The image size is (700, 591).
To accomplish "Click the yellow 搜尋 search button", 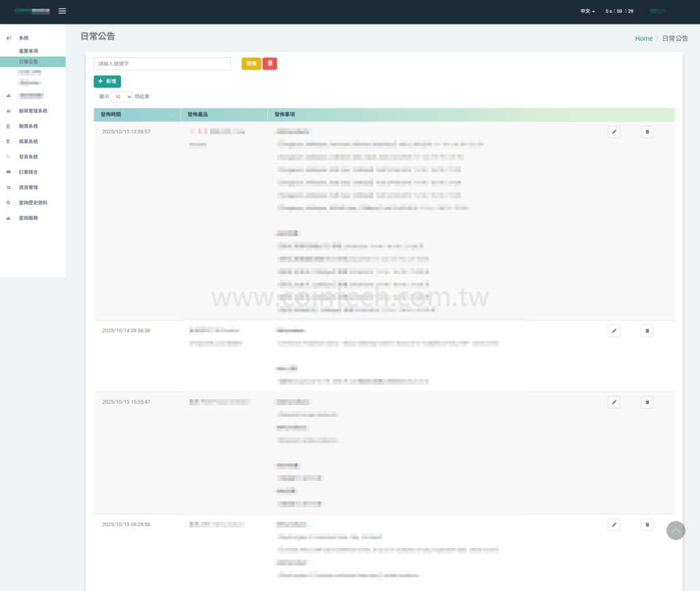I will pos(251,64).
